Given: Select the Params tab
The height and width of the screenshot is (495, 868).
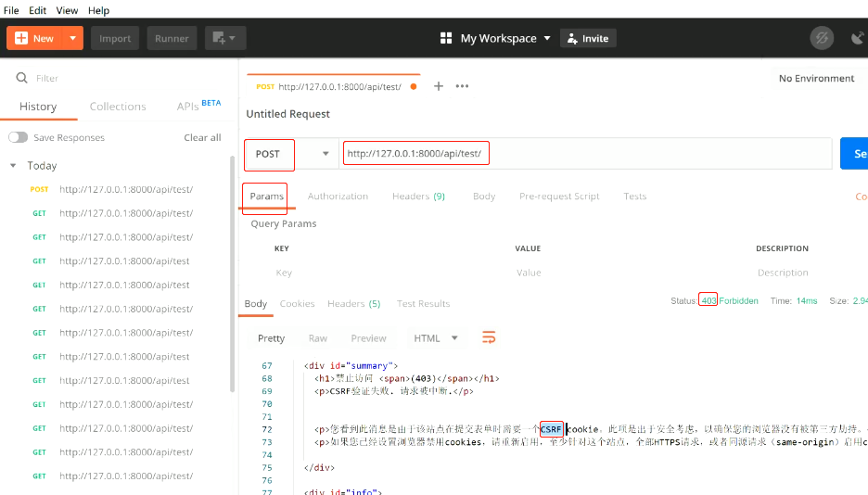Looking at the screenshot, I should pyautogui.click(x=267, y=197).
